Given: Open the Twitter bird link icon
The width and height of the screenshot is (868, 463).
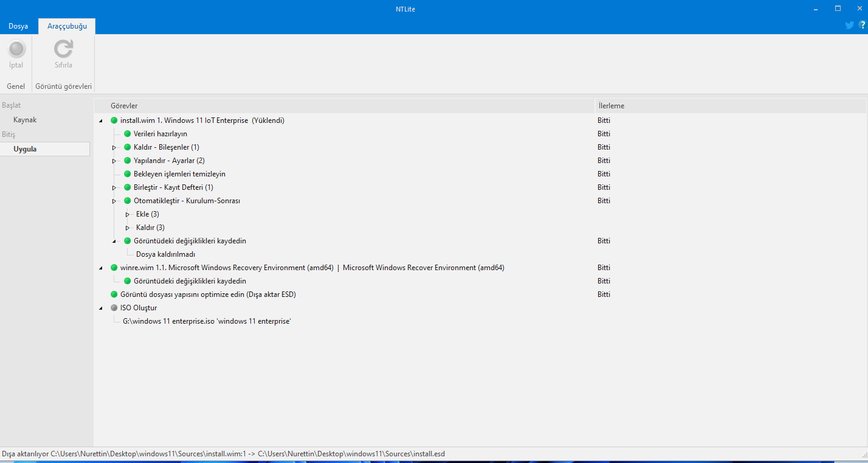Looking at the screenshot, I should point(850,25).
